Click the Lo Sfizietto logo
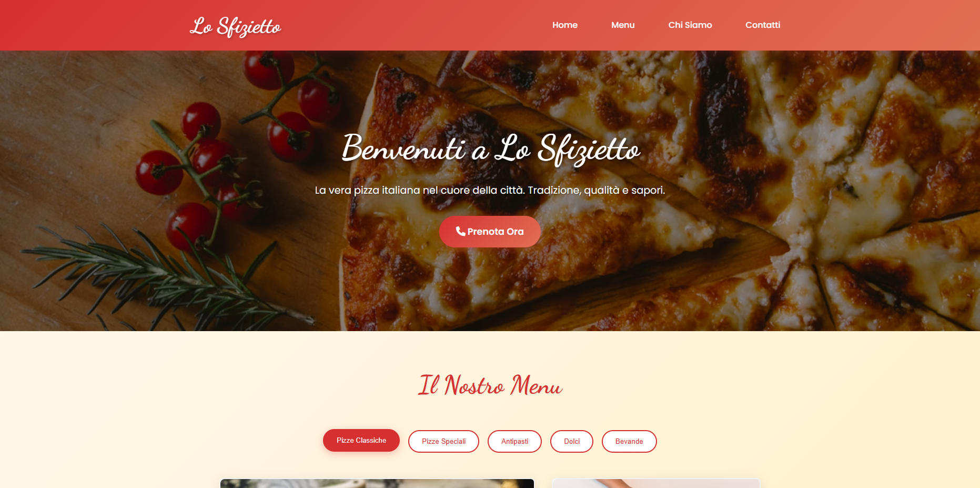Viewport: 980px width, 488px height. (235, 26)
